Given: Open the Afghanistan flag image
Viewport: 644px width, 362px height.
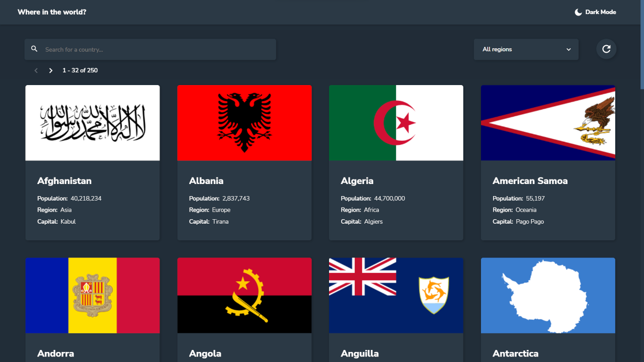Looking at the screenshot, I should [93, 123].
